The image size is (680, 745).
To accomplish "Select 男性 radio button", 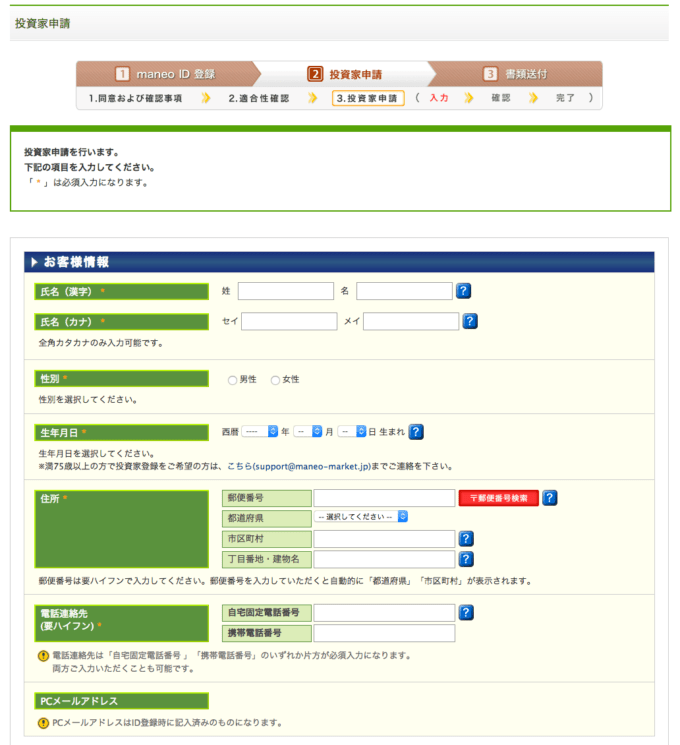I will coord(232,380).
